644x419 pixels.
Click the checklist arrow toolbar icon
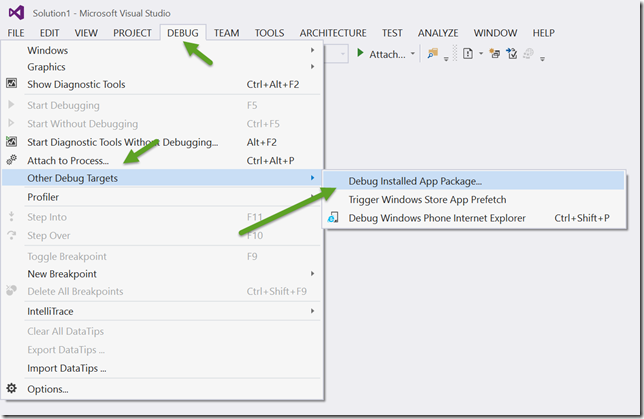(512, 53)
